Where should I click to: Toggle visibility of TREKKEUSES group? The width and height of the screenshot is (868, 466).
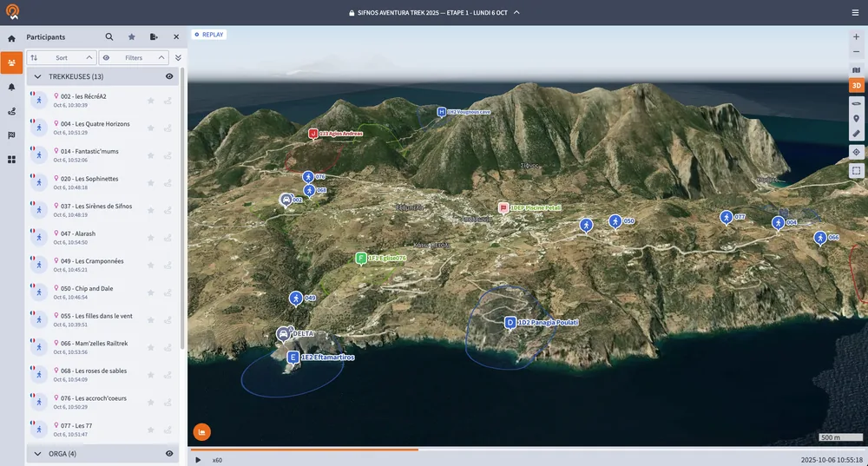(x=169, y=77)
